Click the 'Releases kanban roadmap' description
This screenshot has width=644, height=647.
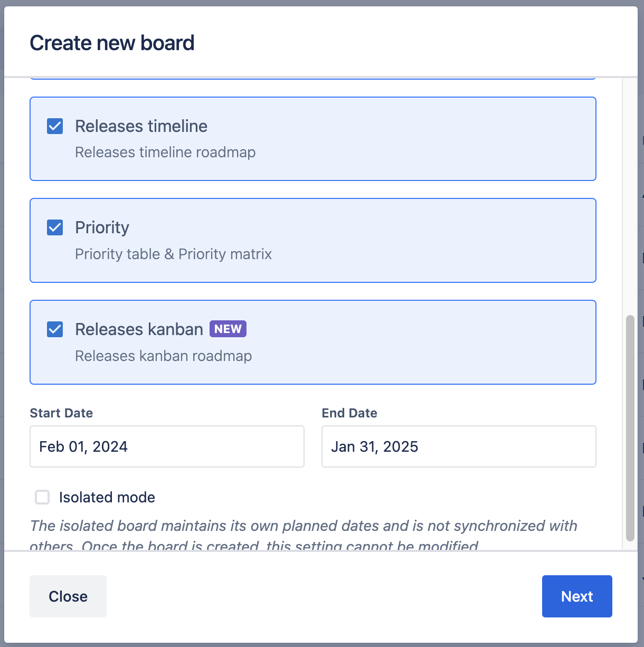(x=163, y=356)
